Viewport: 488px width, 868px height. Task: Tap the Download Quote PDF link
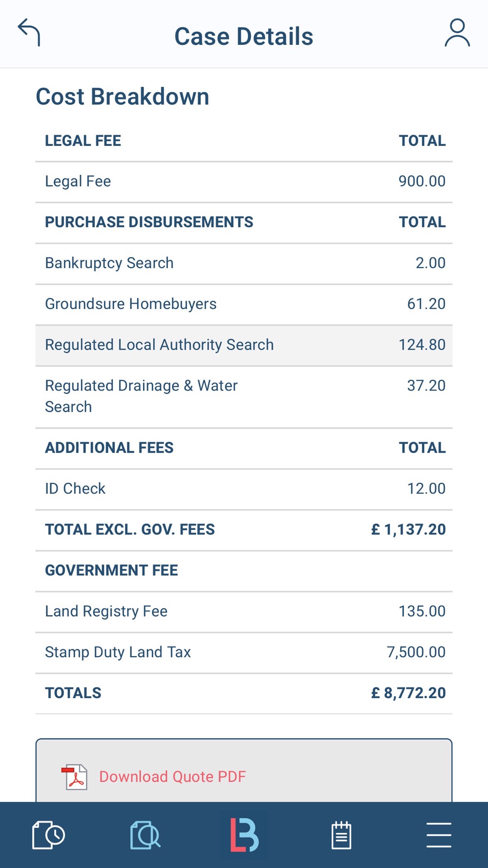pyautogui.click(x=172, y=777)
